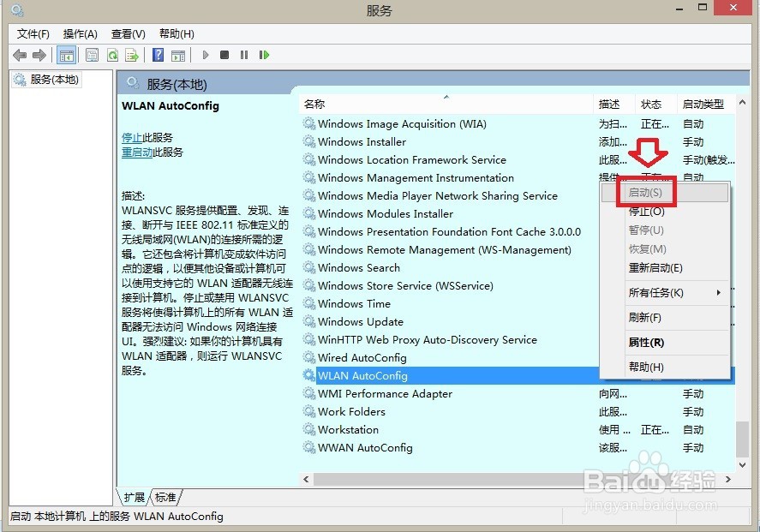Choose 停止(O) in the context menu
Image resolution: width=760 pixels, height=532 pixels.
coord(665,212)
